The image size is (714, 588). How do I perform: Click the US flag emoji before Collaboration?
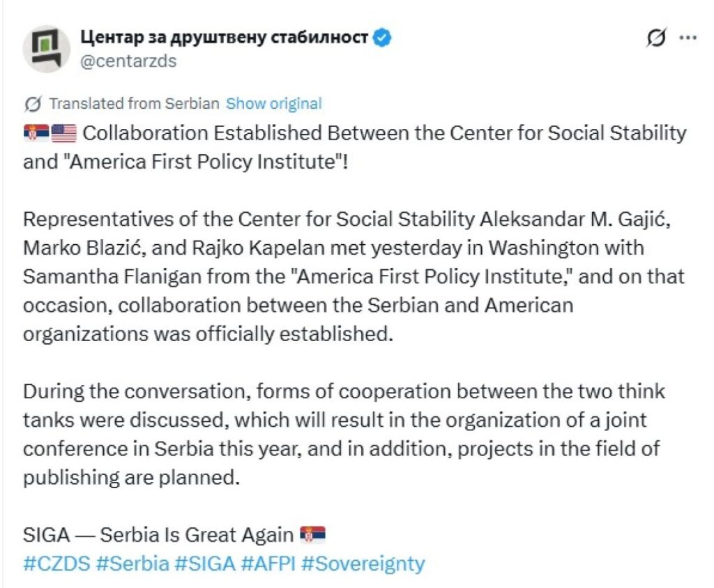pos(64,133)
